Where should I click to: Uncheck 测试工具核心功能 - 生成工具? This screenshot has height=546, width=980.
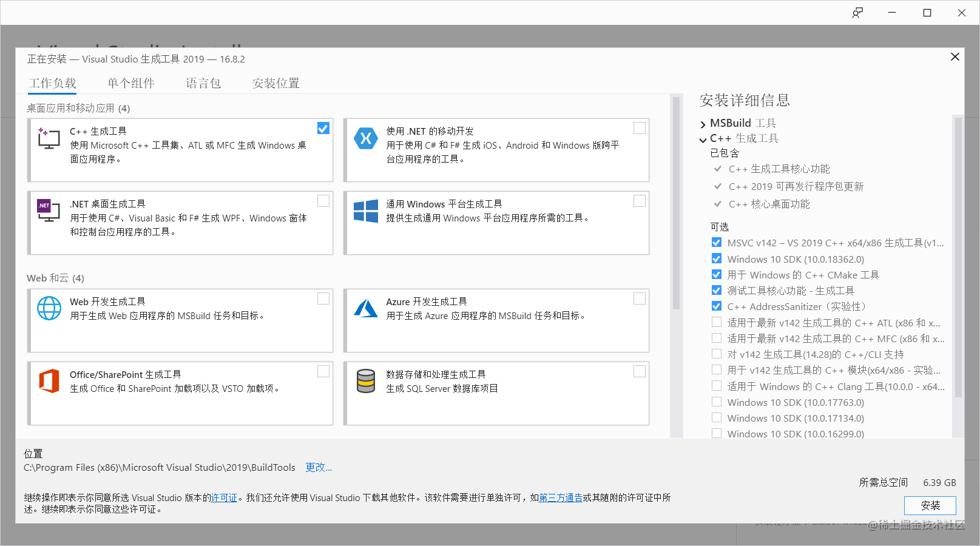click(717, 291)
